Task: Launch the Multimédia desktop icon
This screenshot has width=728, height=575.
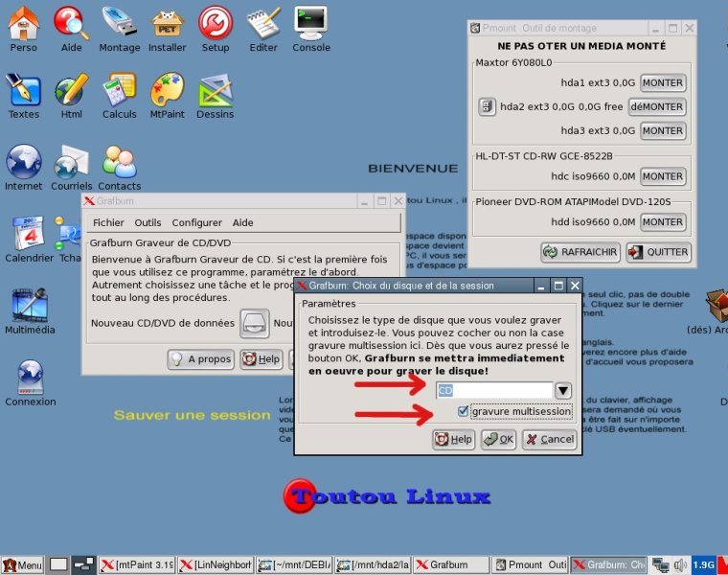Action: pyautogui.click(x=30, y=305)
